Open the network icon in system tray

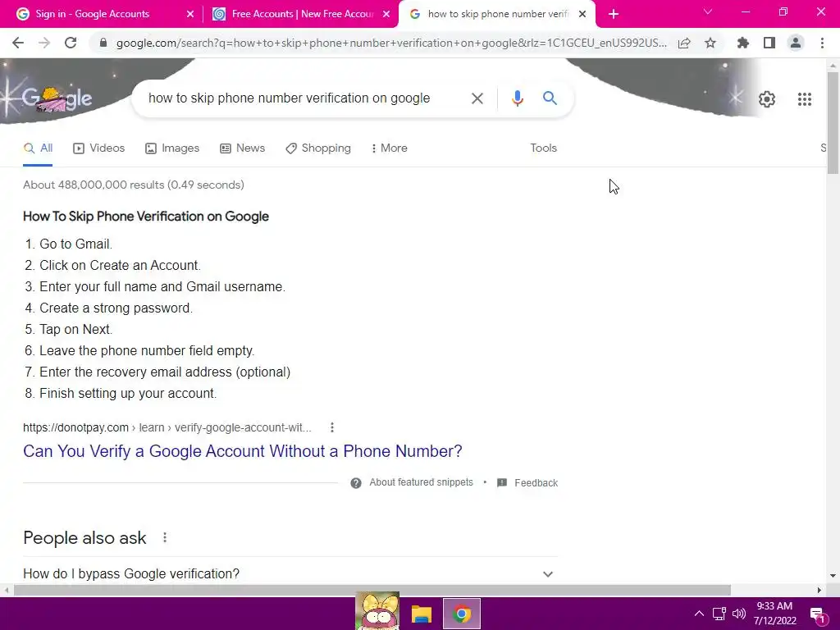pos(719,614)
